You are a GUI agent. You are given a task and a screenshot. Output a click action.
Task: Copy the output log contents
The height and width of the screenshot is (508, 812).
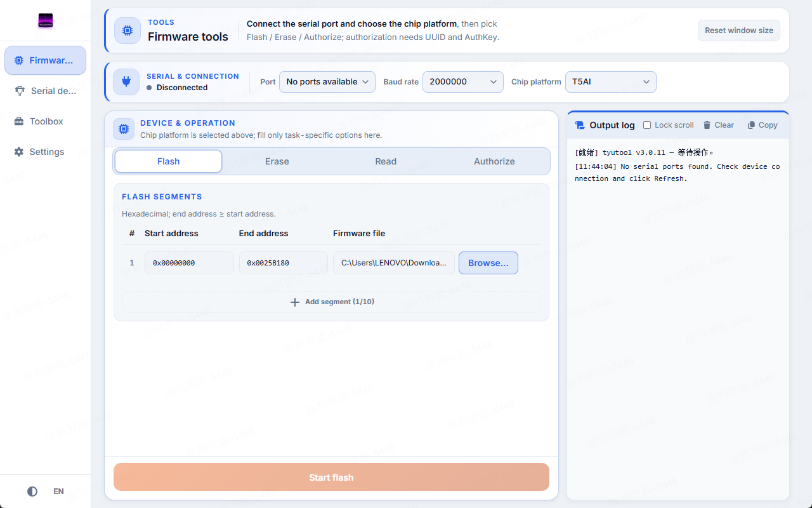tap(763, 125)
